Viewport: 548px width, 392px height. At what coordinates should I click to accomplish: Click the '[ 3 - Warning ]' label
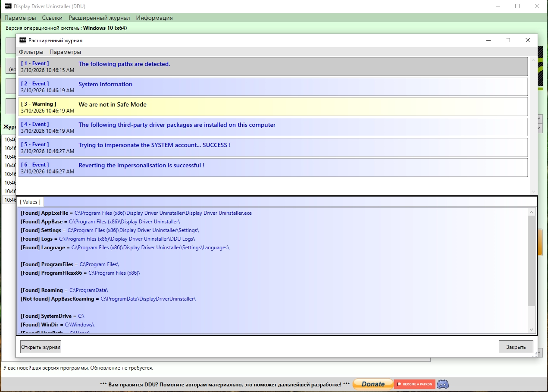pos(38,104)
